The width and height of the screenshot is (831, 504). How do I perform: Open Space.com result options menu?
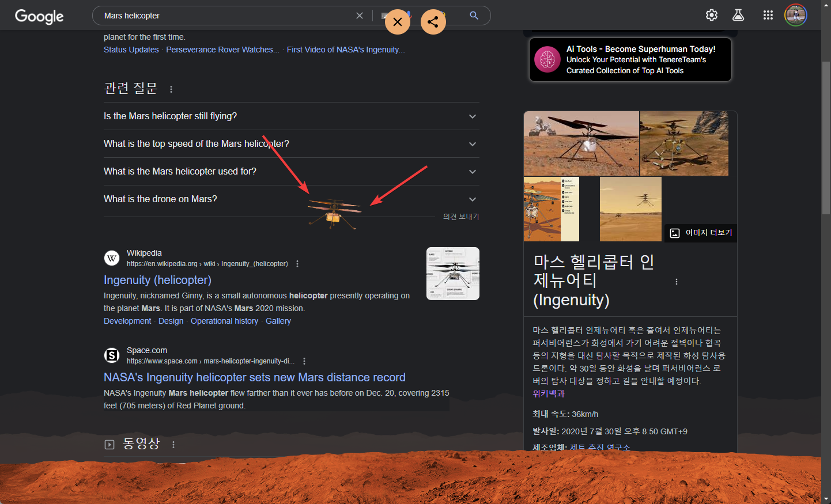point(304,361)
